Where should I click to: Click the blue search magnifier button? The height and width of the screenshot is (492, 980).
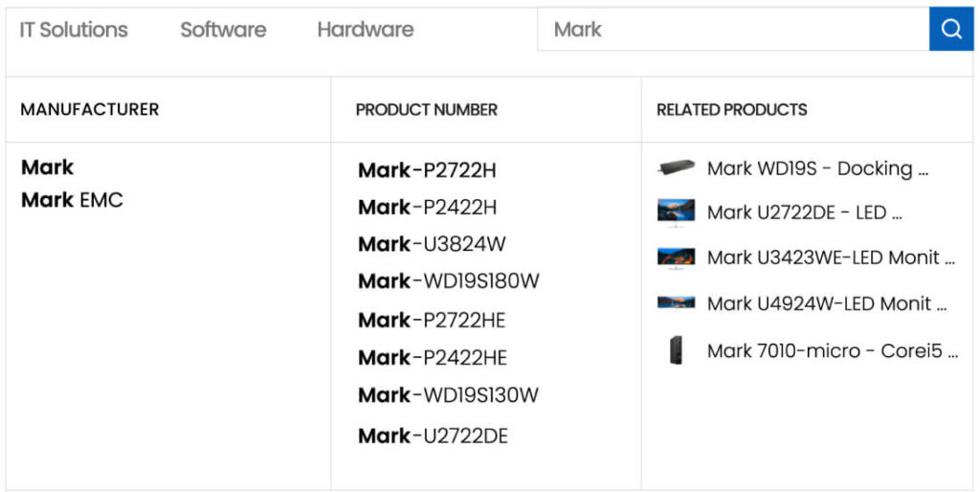[951, 29]
